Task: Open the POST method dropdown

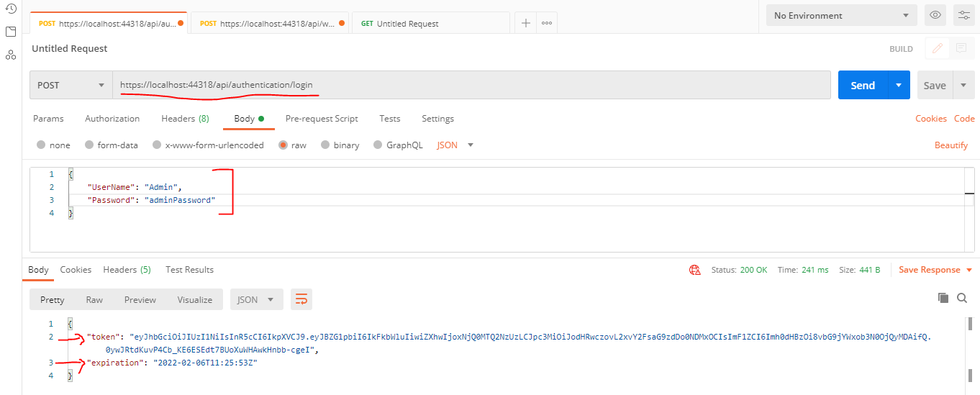Action: (71, 85)
